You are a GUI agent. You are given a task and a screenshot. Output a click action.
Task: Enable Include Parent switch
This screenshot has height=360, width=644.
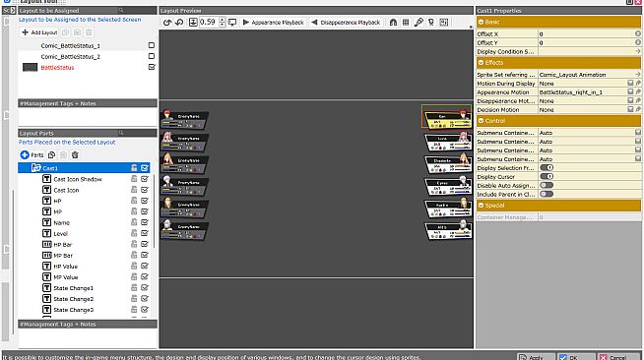pos(547,194)
